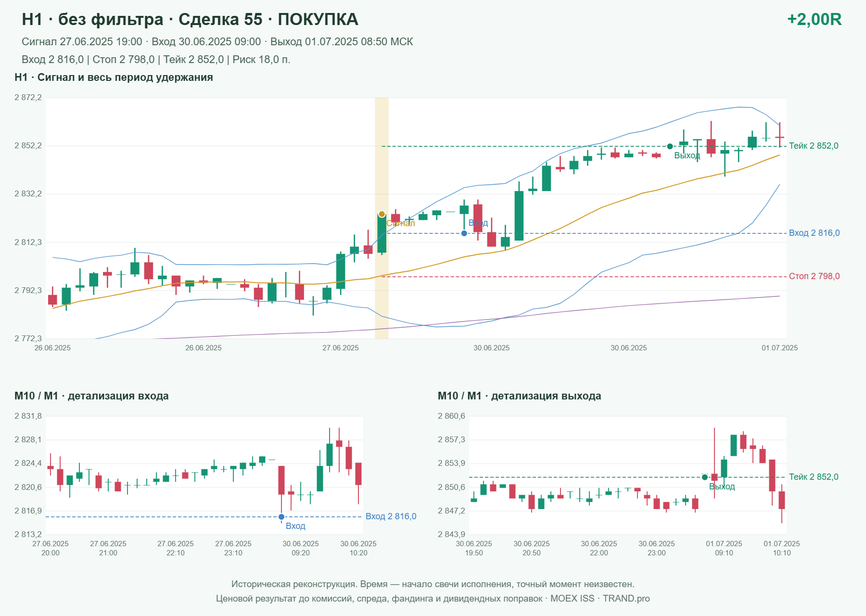Click the 'H1 · Сигнал и весь период удержания' title
The width and height of the screenshot is (866, 616).
(114, 77)
